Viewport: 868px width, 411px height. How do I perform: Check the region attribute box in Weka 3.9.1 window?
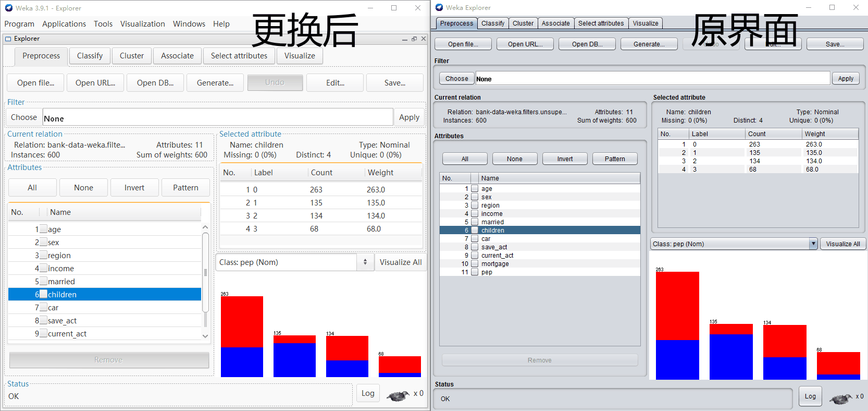coord(44,255)
